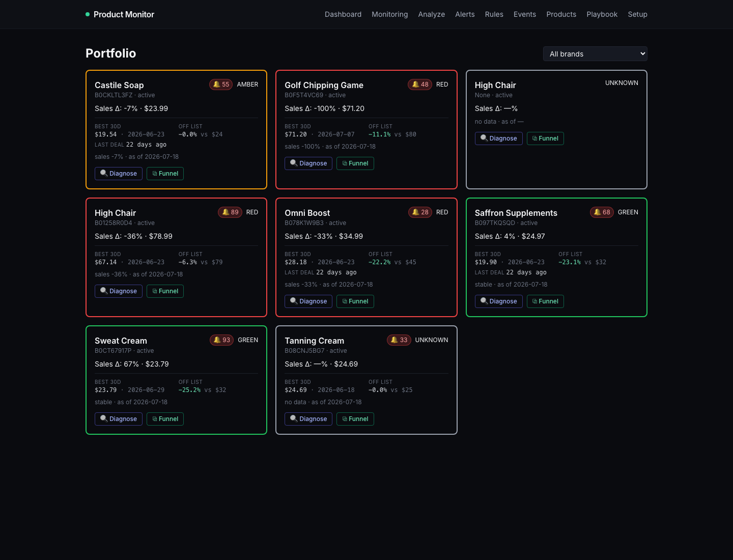Click the bell alert badge 33 on Tanning Cream
This screenshot has width=733, height=560.
click(399, 340)
